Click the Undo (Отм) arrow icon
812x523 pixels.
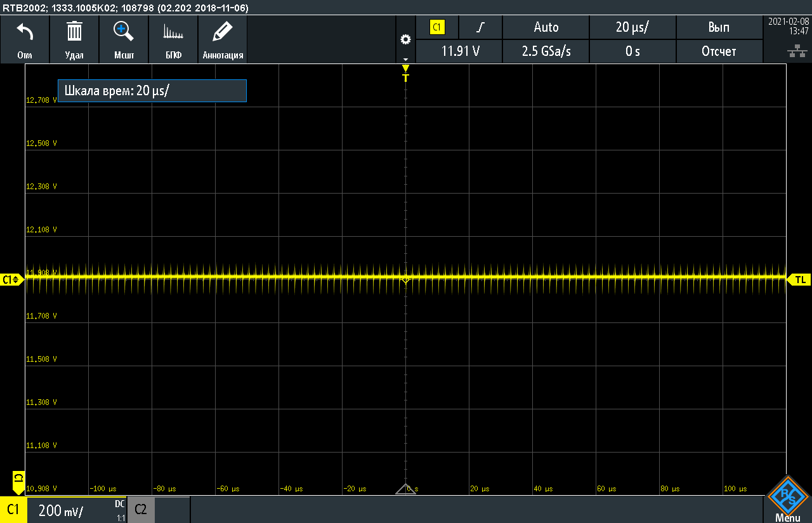pos(25,32)
